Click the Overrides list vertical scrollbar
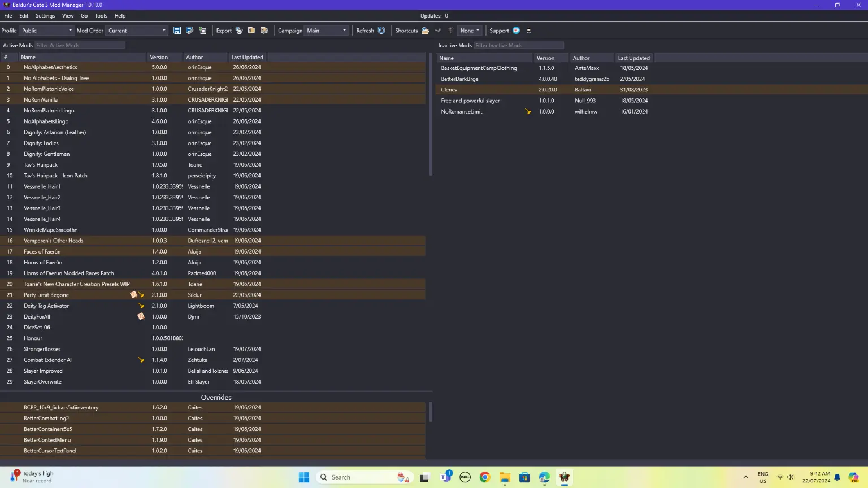 point(431,412)
